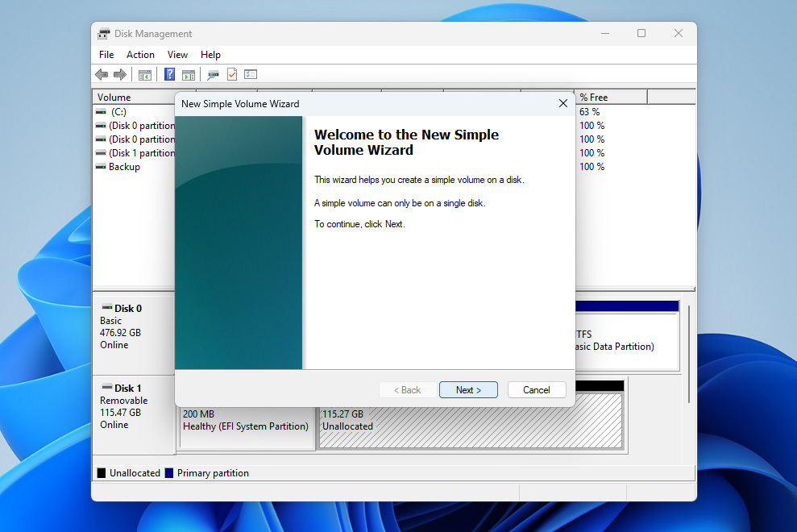Click the checklist toolbar icon
The image size is (797, 532).
(x=251, y=74)
